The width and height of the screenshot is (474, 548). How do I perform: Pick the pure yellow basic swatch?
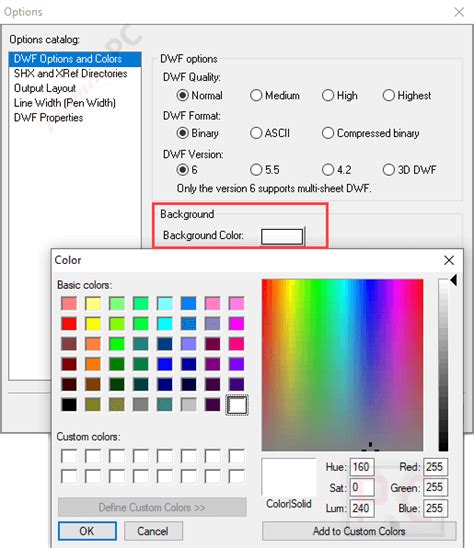[93, 324]
